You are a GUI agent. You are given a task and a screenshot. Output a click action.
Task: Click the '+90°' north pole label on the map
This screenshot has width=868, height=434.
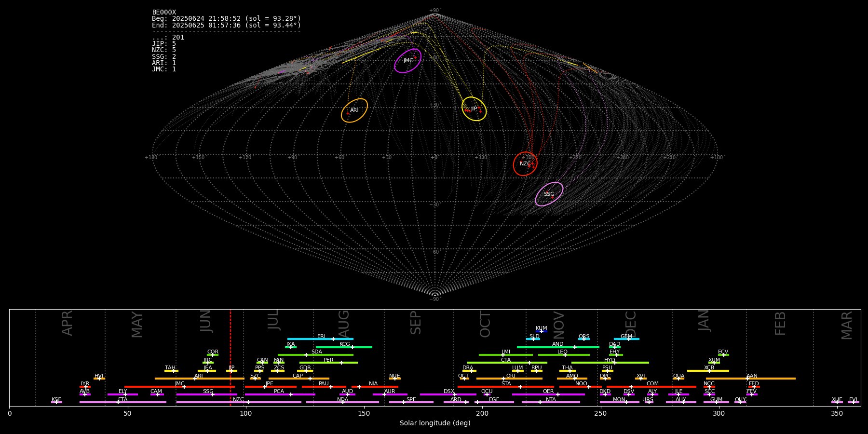point(435,11)
